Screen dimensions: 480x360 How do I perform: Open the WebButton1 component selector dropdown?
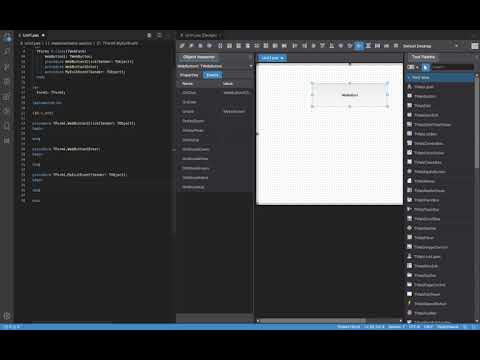click(x=251, y=66)
